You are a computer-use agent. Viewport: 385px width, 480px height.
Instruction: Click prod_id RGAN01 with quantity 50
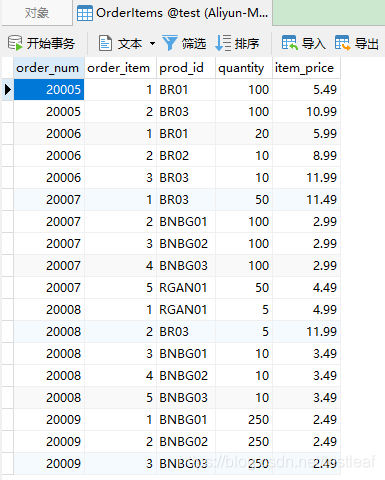[x=186, y=288]
